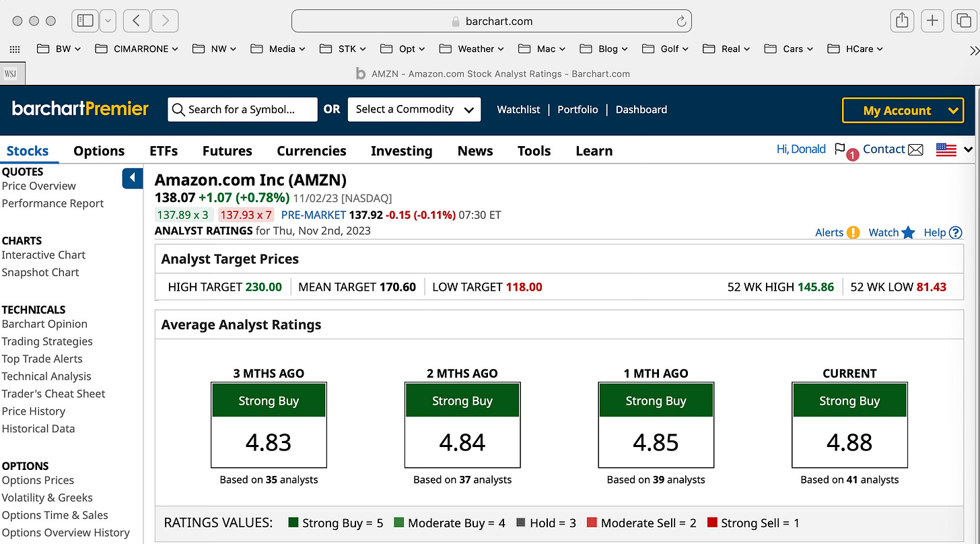
Task: Switch to the Futures tab
Action: point(228,151)
